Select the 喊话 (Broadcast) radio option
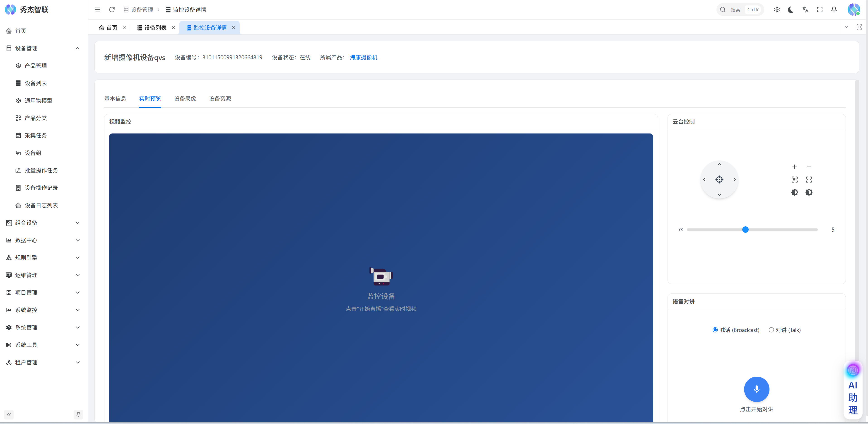Image resolution: width=868 pixels, height=424 pixels. click(x=715, y=330)
